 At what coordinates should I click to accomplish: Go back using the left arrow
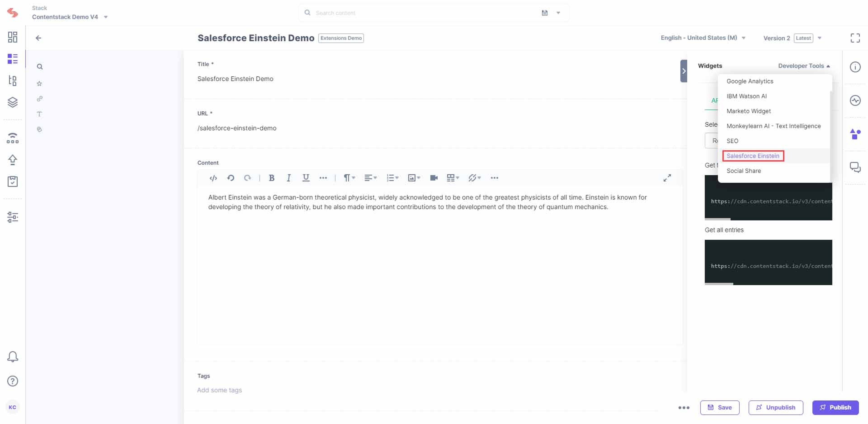[38, 38]
